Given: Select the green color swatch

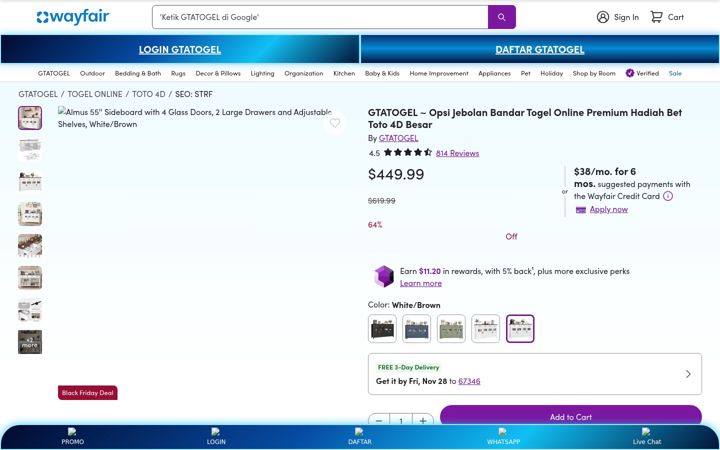Looking at the screenshot, I should click(x=451, y=328).
